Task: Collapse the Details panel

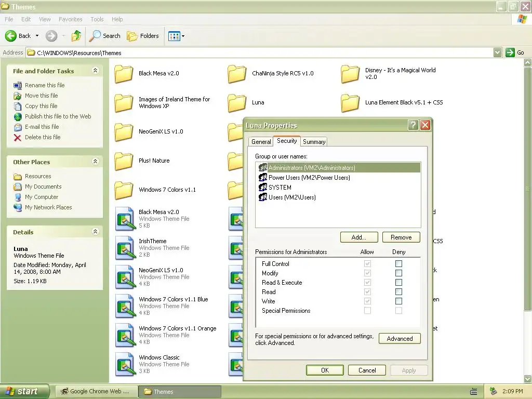Action: (x=96, y=232)
